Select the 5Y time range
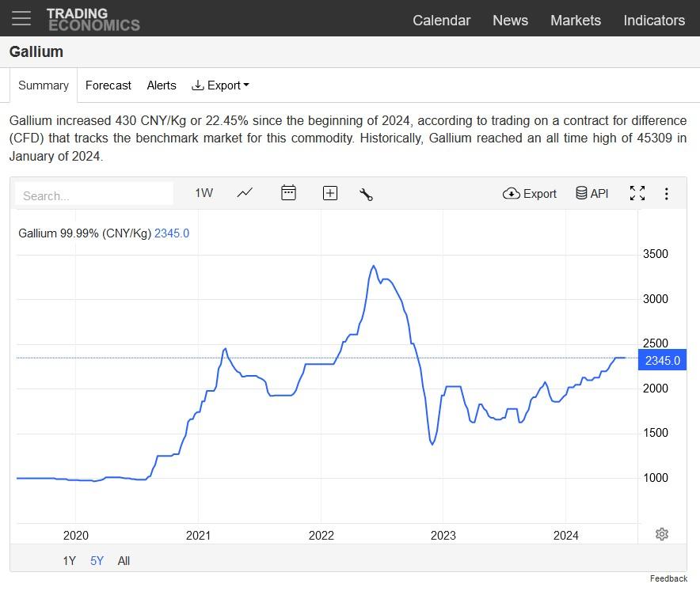700x599 pixels. (97, 561)
